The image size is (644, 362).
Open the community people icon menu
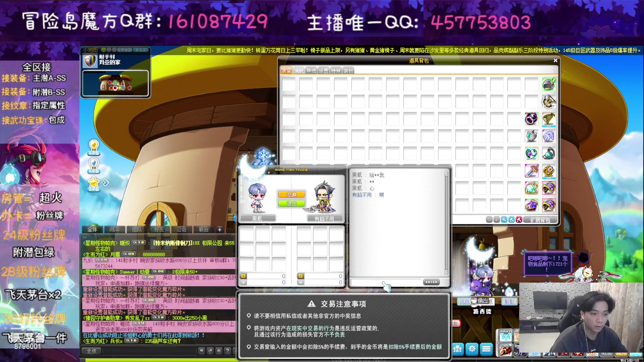[x=458, y=349]
